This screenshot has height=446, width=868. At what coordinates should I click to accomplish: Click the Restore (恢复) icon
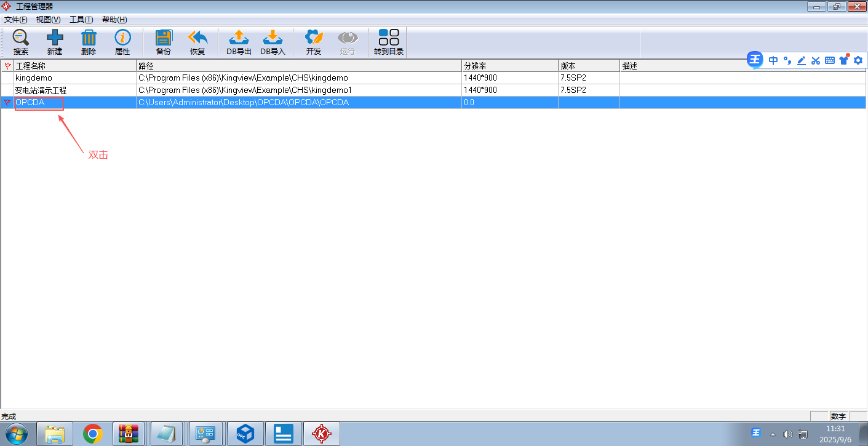(x=197, y=42)
